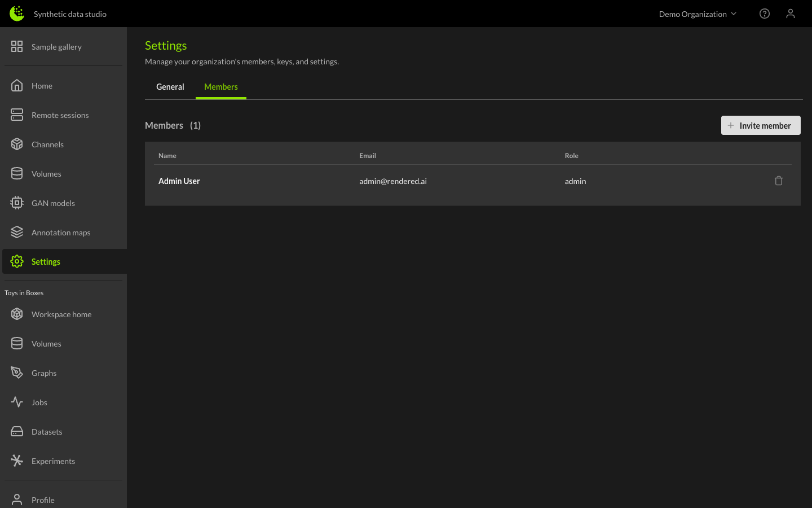Go to Workspace home

click(61, 314)
